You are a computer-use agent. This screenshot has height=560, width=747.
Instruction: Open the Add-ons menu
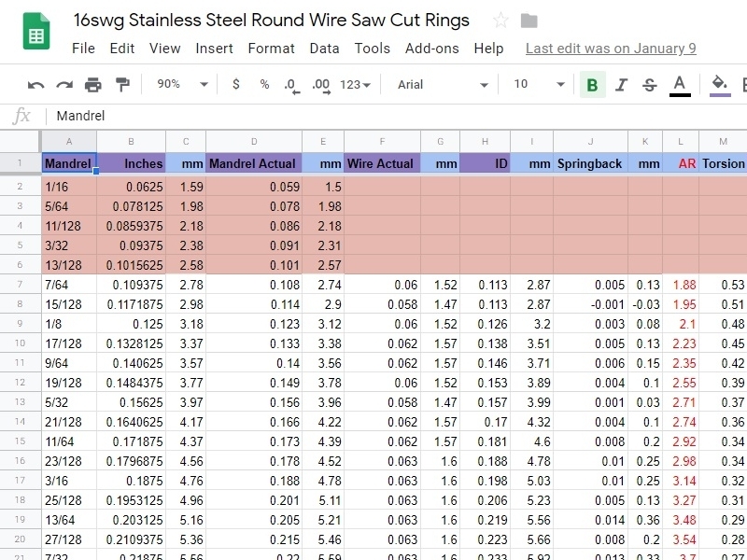pyautogui.click(x=431, y=49)
